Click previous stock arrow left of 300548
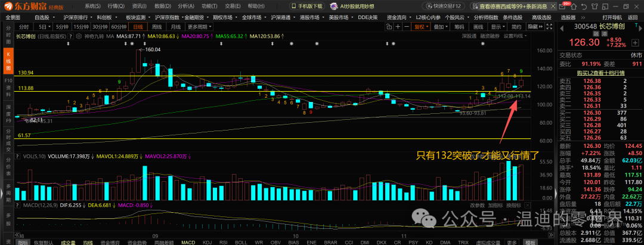 point(562,29)
